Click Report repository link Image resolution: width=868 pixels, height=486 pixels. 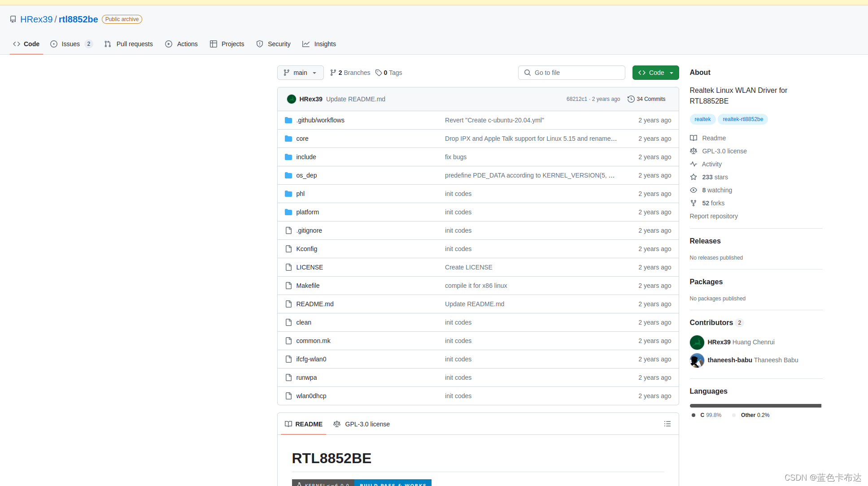pos(714,216)
